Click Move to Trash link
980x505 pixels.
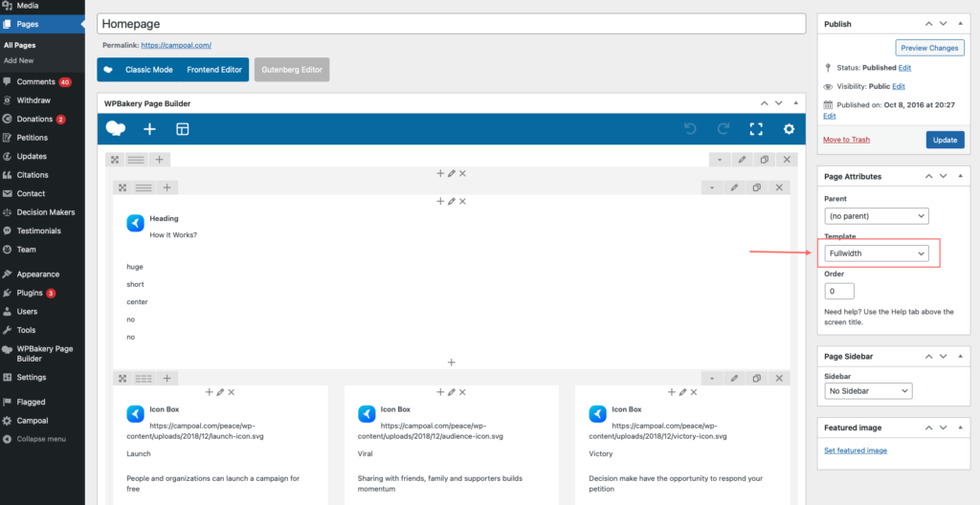coord(846,140)
